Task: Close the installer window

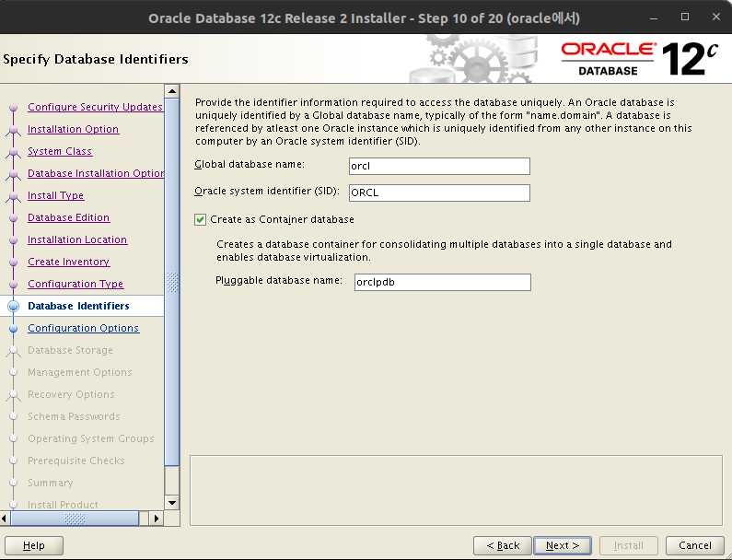Action: pyautogui.click(x=716, y=17)
